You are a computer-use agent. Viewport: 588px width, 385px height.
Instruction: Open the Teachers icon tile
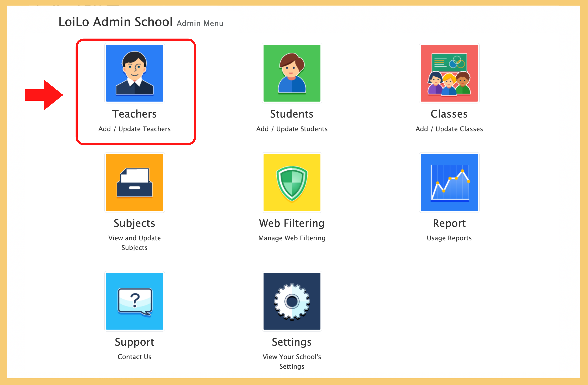[x=134, y=73]
